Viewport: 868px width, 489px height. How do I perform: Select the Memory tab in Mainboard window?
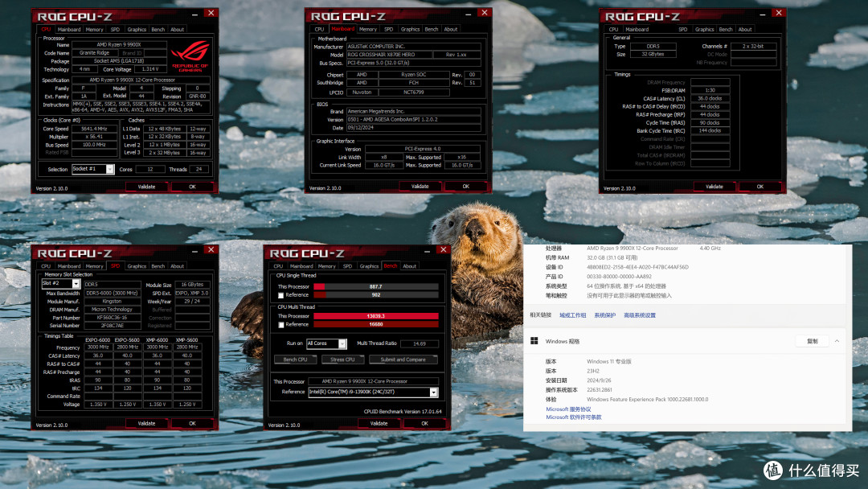367,28
